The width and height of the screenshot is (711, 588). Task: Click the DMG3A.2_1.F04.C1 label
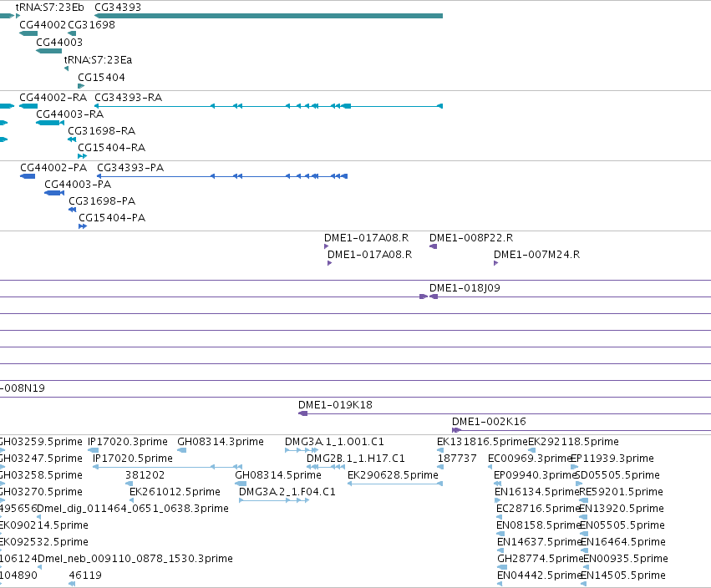pos(287,492)
